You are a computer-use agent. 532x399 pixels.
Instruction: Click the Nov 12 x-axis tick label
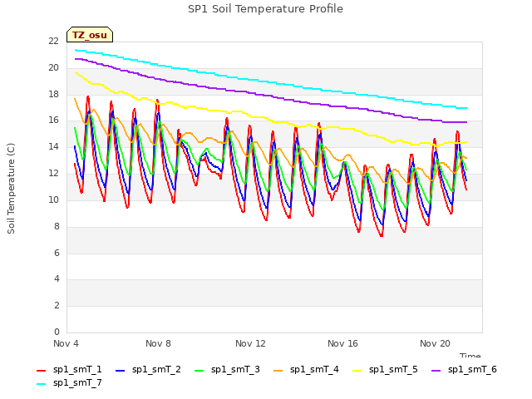point(250,343)
